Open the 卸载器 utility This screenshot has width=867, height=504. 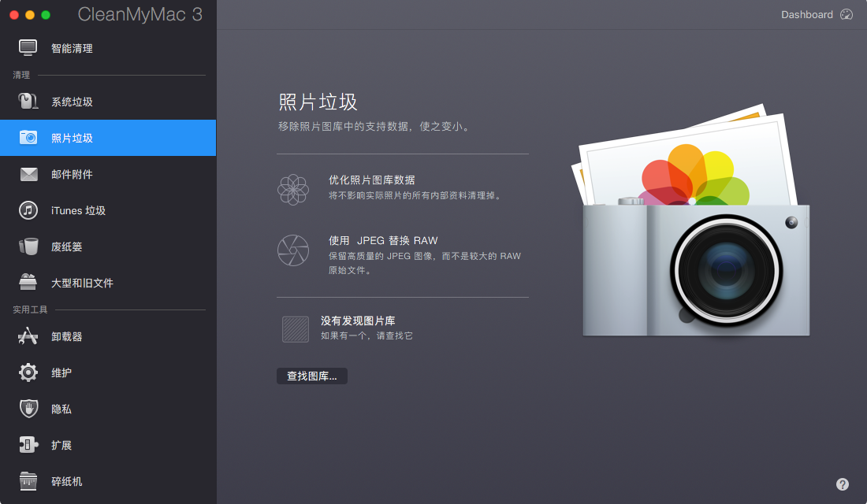tap(108, 336)
